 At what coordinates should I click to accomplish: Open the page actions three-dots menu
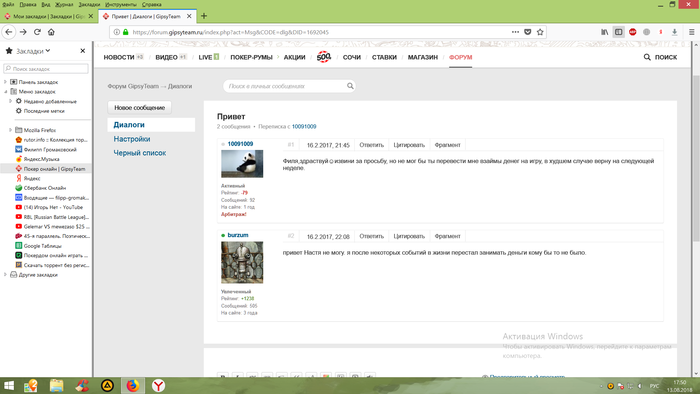coord(515,32)
